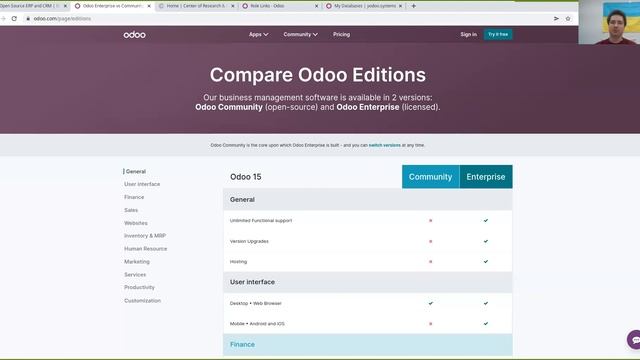Click the Version Upgrades row label

click(x=249, y=242)
